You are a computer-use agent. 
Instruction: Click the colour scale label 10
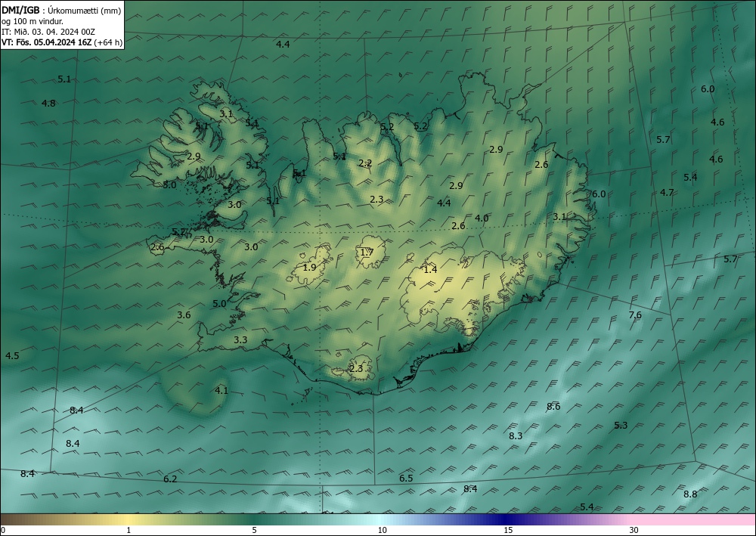click(382, 531)
